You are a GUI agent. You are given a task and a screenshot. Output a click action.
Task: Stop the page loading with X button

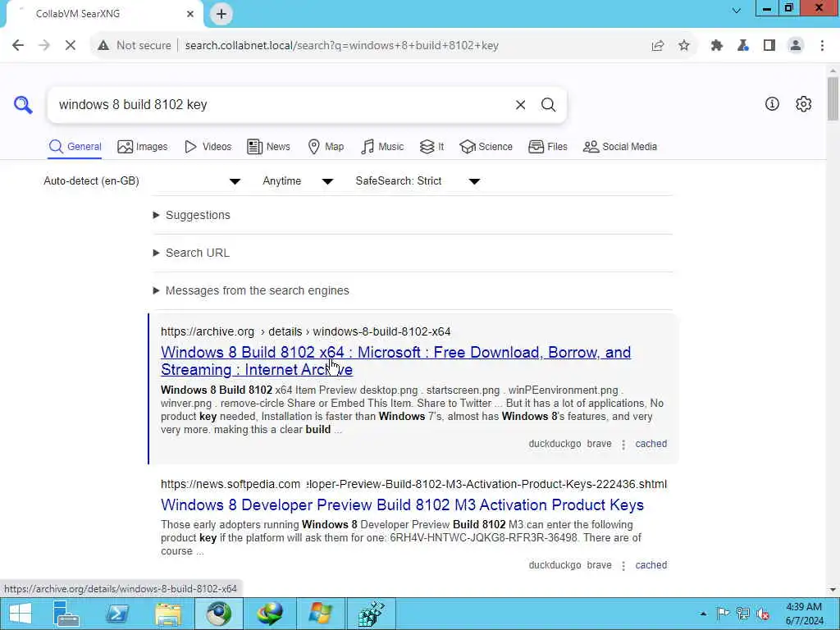point(71,46)
